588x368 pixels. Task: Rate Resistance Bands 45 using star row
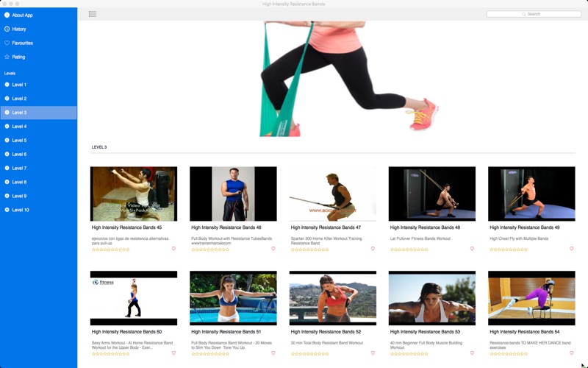(x=111, y=250)
